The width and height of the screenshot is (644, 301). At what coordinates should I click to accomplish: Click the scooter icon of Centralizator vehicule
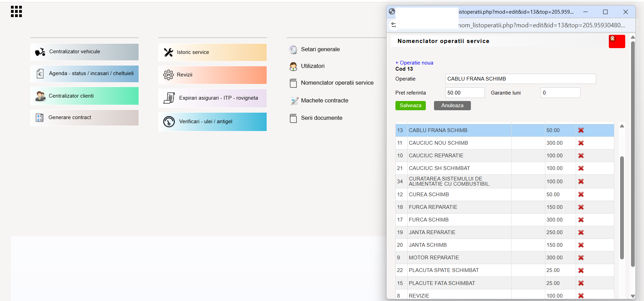coord(40,52)
